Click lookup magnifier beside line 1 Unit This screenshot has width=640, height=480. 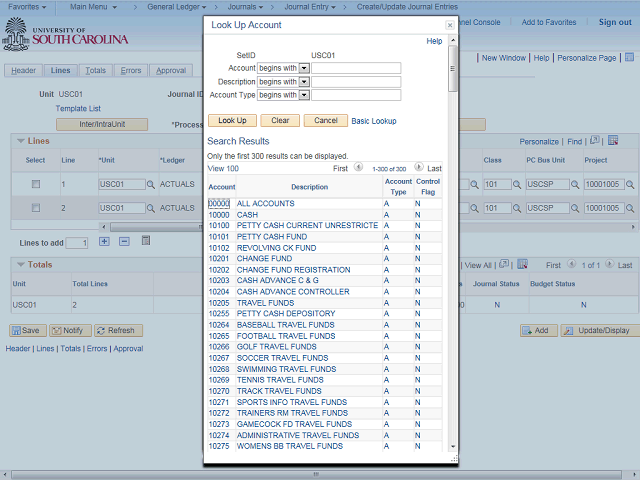tap(151, 185)
